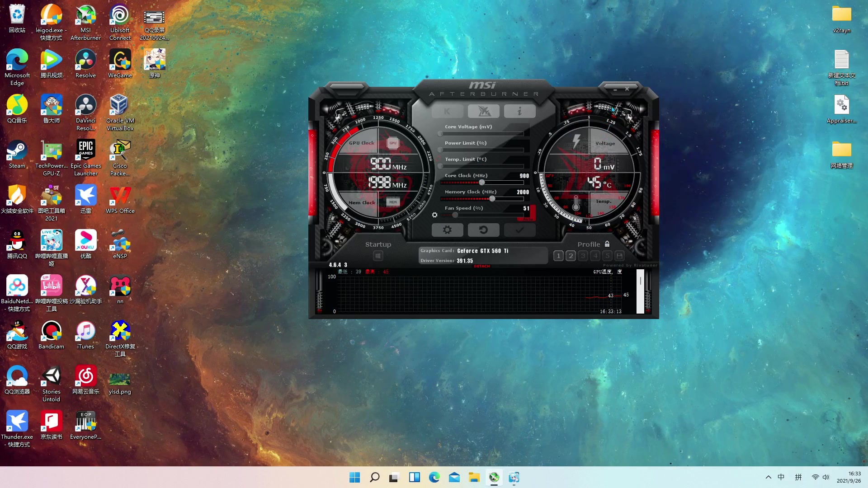Close the MSI Afterburner window

(627, 89)
